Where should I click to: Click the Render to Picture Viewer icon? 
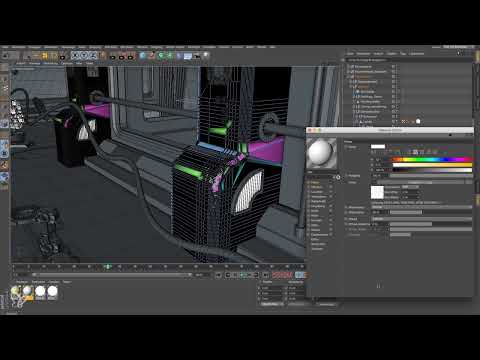(x=122, y=57)
